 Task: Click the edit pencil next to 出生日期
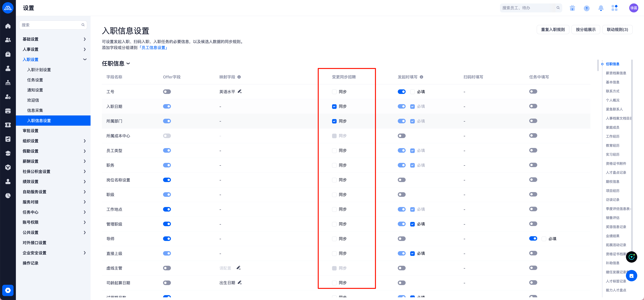239,283
